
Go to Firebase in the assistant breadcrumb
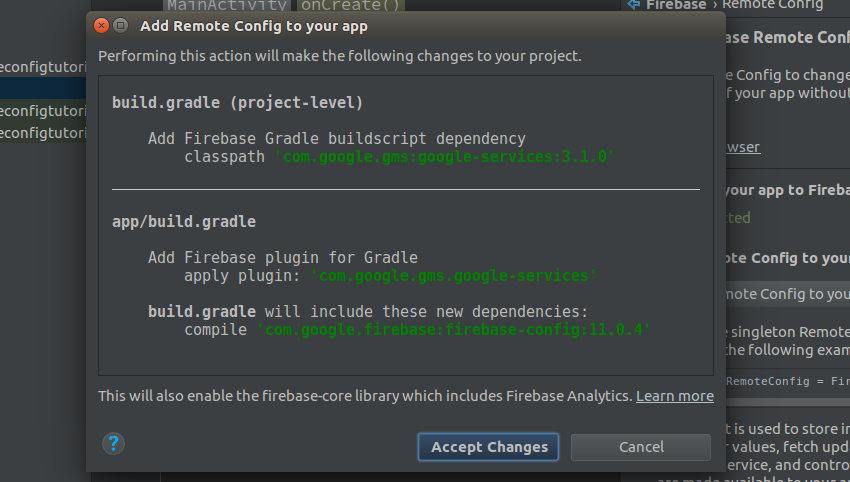[676, 5]
